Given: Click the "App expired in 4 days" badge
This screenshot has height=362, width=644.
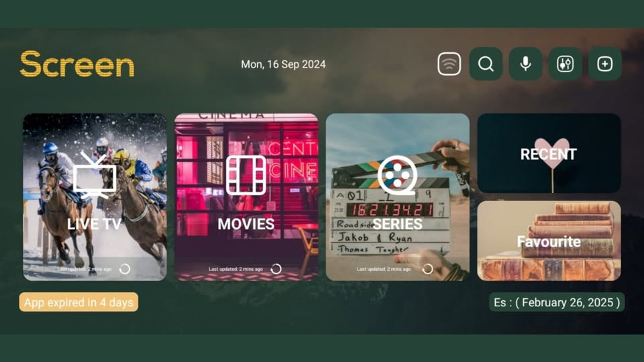Looking at the screenshot, I should (78, 302).
